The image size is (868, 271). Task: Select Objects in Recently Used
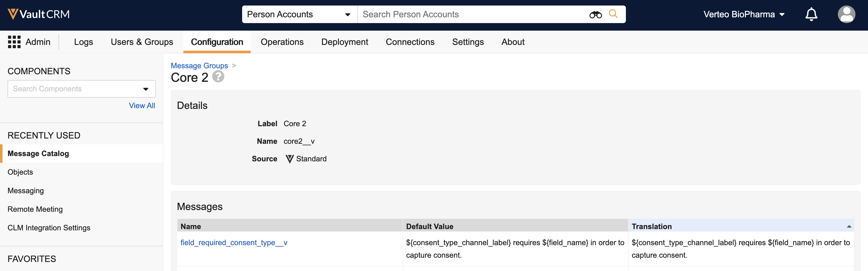pyautogui.click(x=20, y=172)
